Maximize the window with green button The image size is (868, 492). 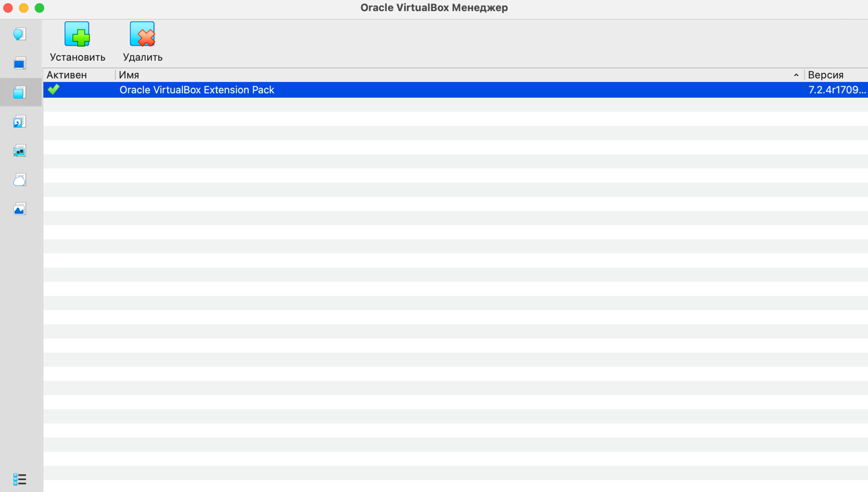tap(40, 8)
